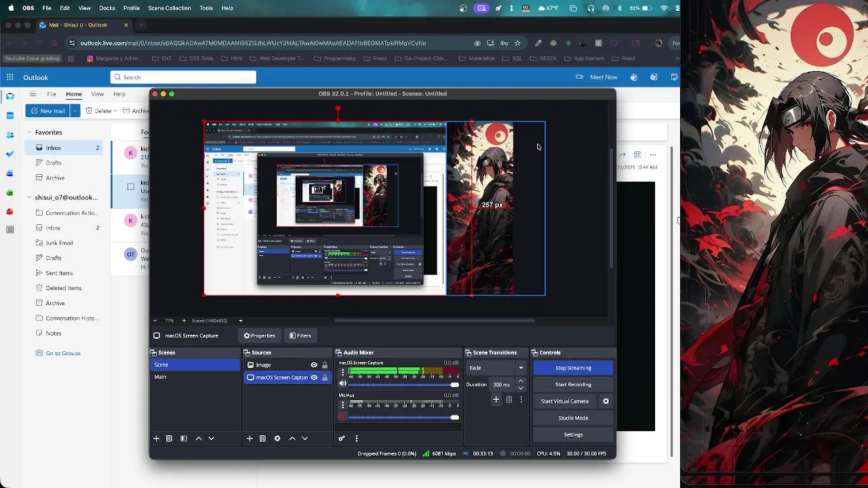Click Outlook Search field
Image resolution: width=868 pixels, height=488 pixels.
[183, 77]
